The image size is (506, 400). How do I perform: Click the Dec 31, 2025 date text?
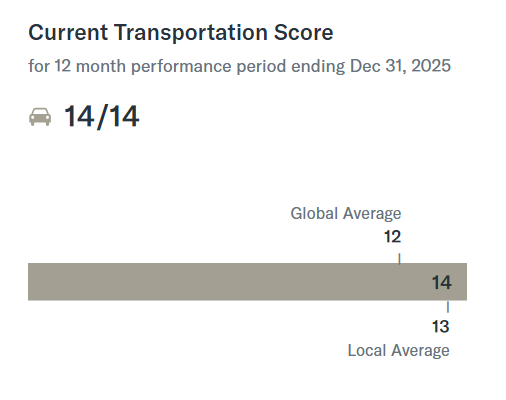[400, 66]
